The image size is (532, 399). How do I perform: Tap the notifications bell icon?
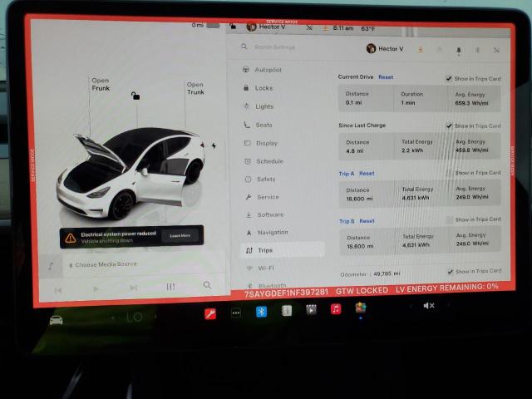tap(458, 50)
